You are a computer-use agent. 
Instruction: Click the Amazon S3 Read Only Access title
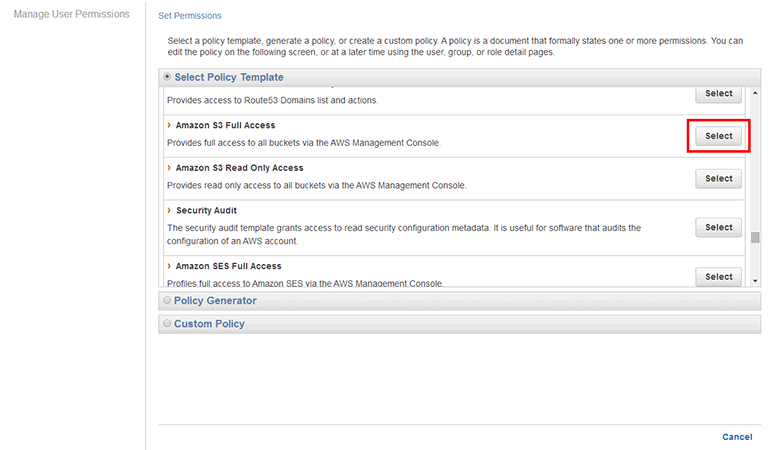point(239,168)
